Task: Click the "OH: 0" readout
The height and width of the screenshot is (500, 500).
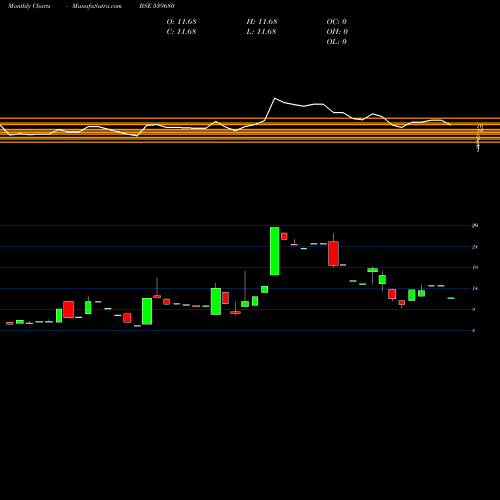Action: [x=337, y=32]
